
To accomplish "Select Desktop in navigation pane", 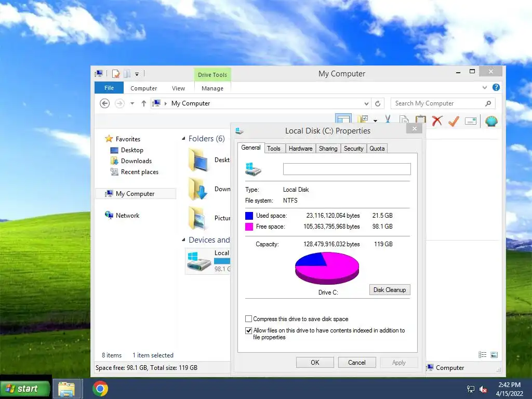I will 132,150.
